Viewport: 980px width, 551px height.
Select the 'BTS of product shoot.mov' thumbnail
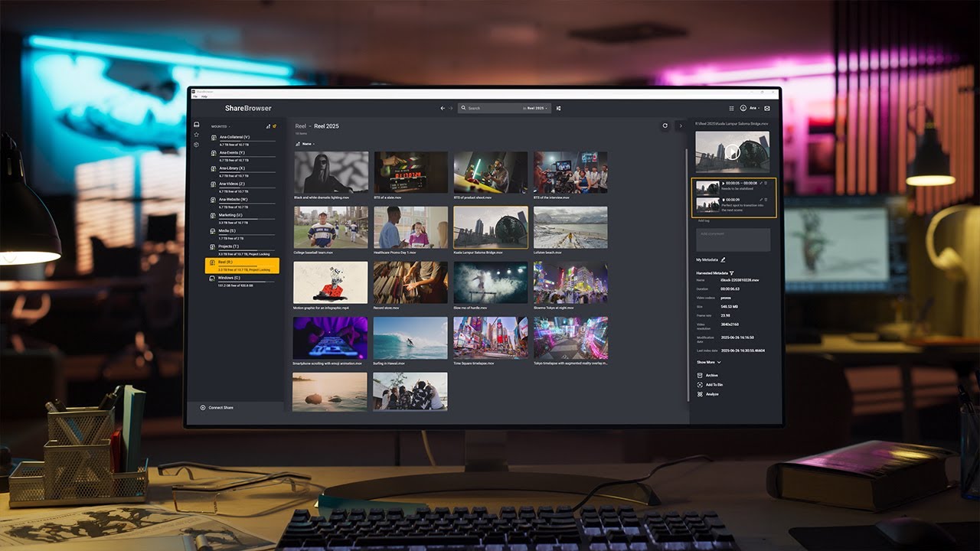click(x=490, y=172)
